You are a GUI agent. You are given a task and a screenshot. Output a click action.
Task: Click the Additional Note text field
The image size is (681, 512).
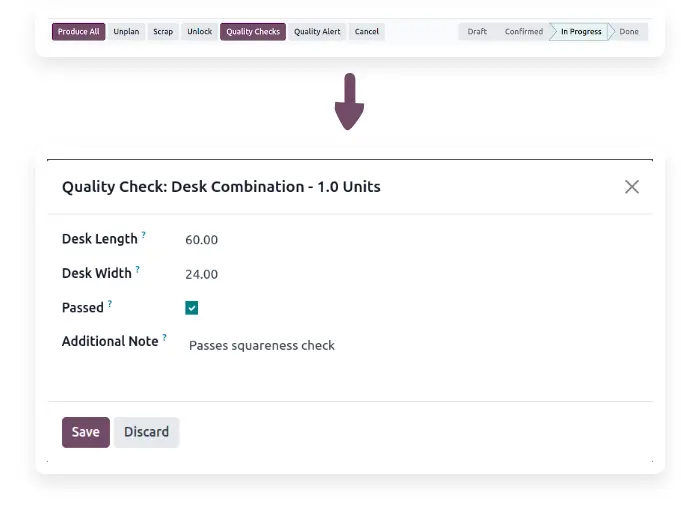[x=262, y=346]
